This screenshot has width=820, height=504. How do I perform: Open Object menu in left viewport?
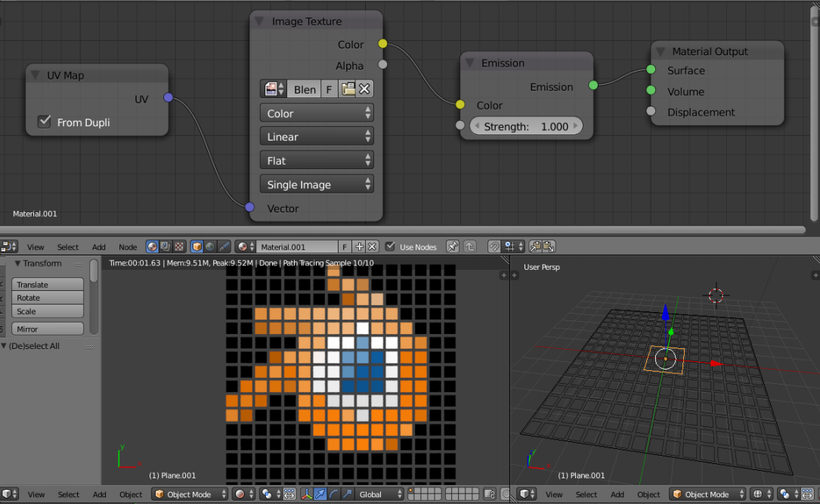coord(131,494)
